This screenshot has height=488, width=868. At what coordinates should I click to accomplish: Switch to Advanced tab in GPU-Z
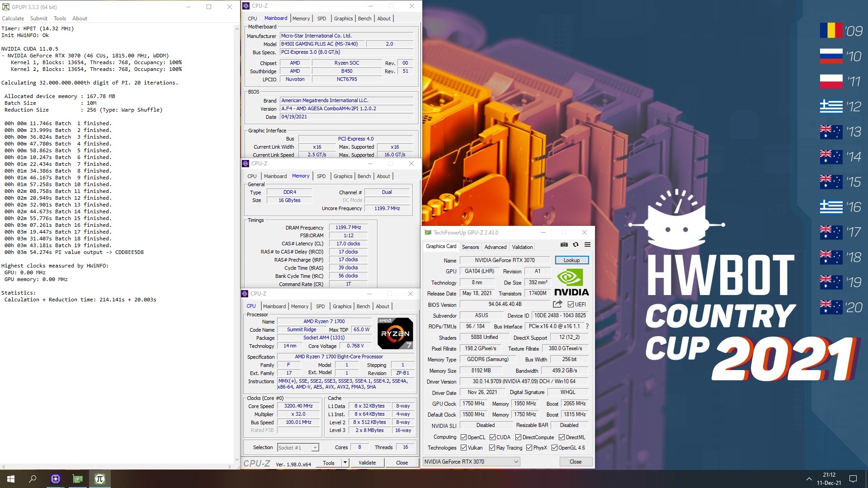coord(495,247)
